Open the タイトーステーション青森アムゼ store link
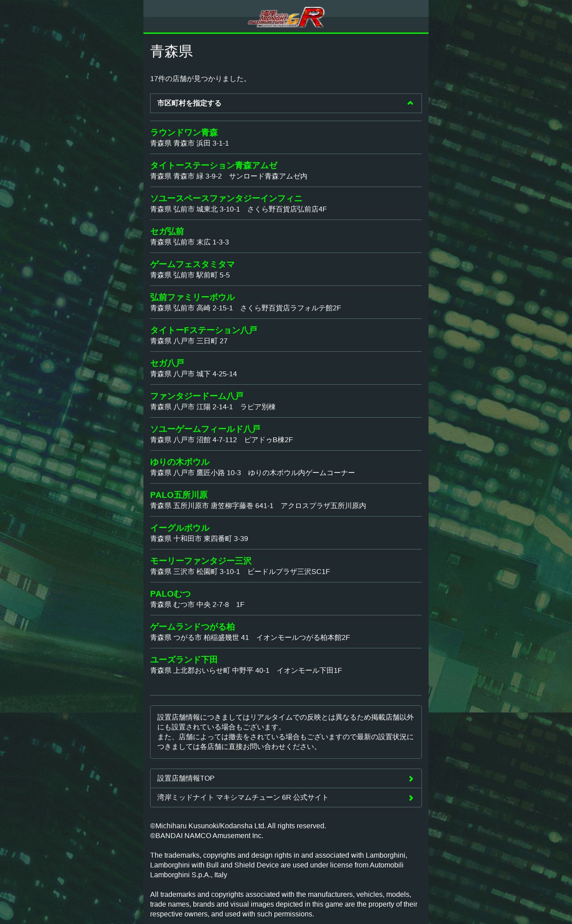 tap(214, 165)
